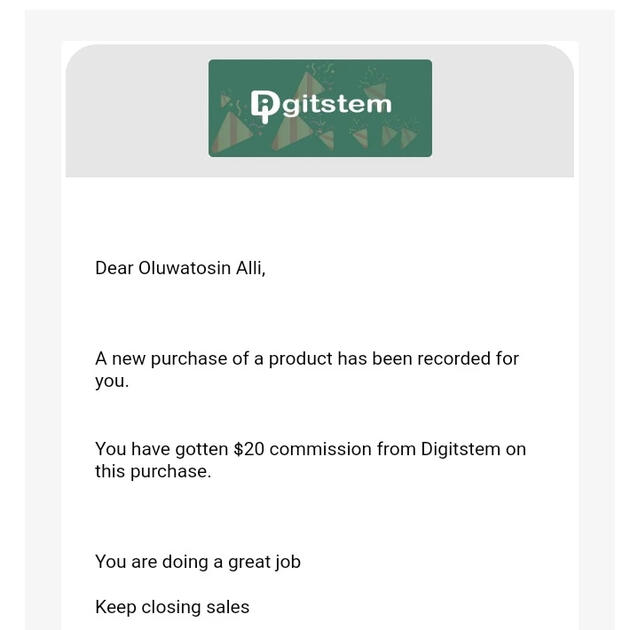Click 'You are doing a great job' line
Screen dimensions: 630x630
coord(198,562)
